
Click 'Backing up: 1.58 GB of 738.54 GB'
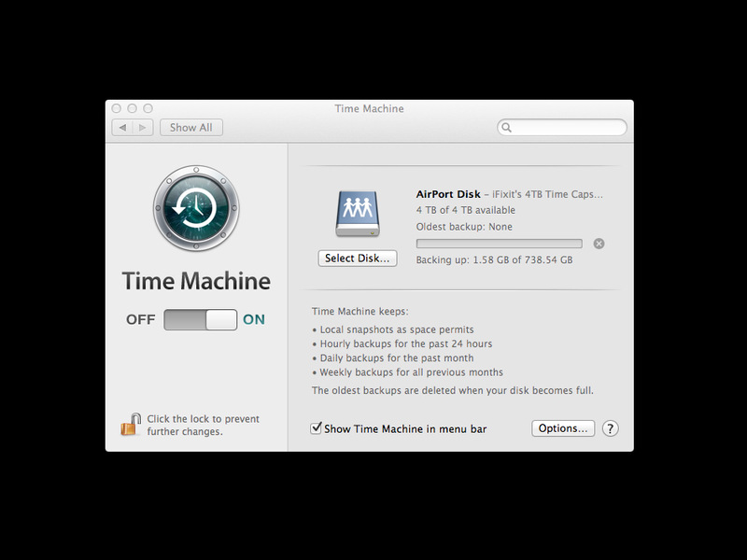tap(494, 260)
